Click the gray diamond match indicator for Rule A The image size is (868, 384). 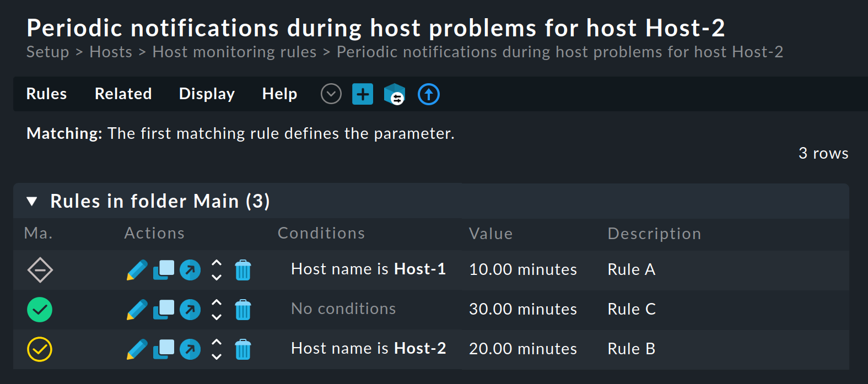[x=39, y=270]
